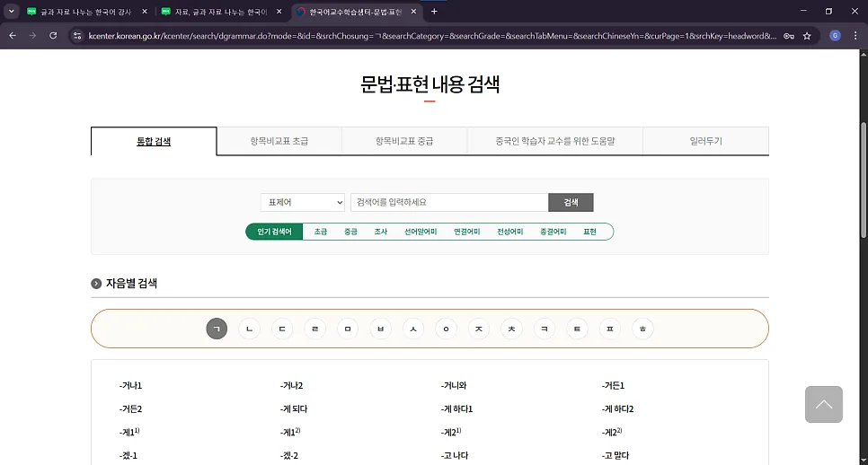Image resolution: width=868 pixels, height=465 pixels.
Task: Open the -거니와 entry
Action: coord(454,385)
